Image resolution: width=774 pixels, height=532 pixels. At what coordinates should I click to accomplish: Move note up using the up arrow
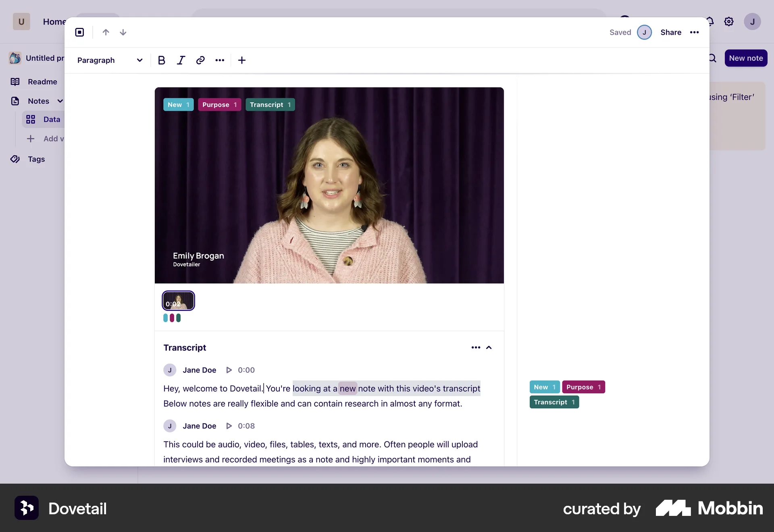pos(106,32)
